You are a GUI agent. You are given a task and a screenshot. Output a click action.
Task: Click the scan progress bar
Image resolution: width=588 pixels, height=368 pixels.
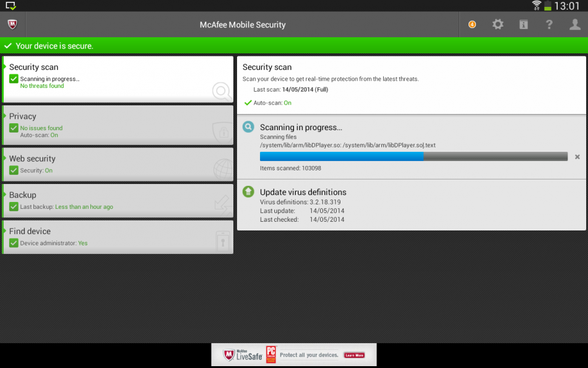coord(413,157)
